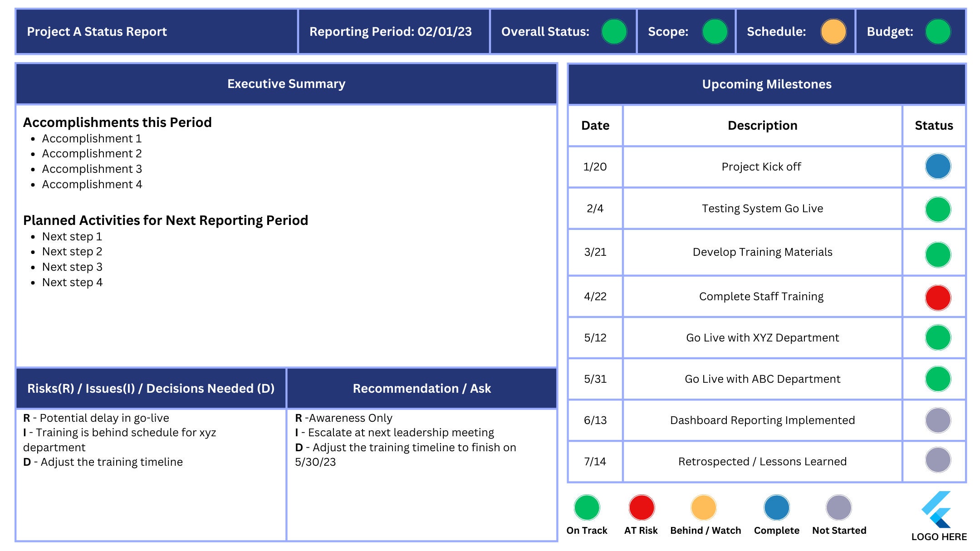Open the Date column header
Viewport: 980px width, 551px height.
595,126
